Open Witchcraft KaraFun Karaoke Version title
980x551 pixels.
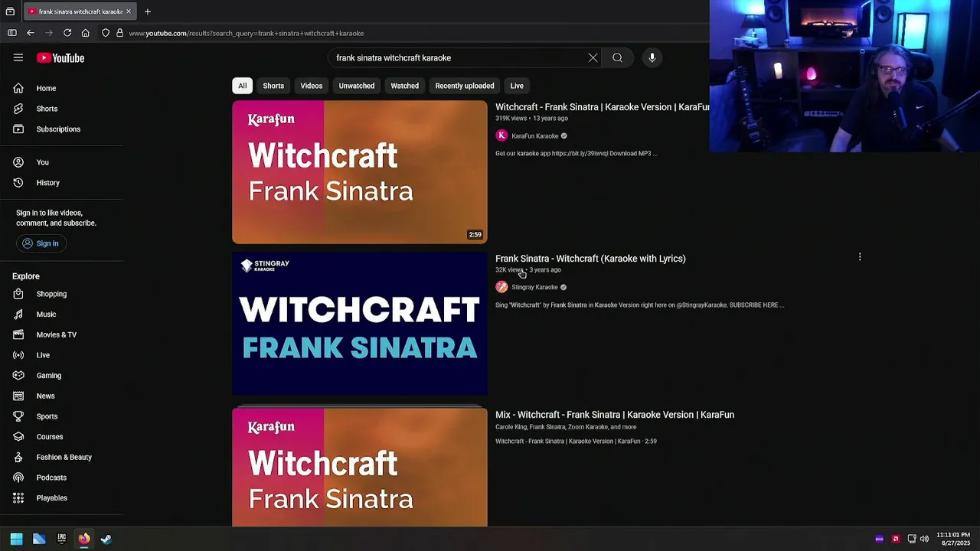[x=602, y=107]
